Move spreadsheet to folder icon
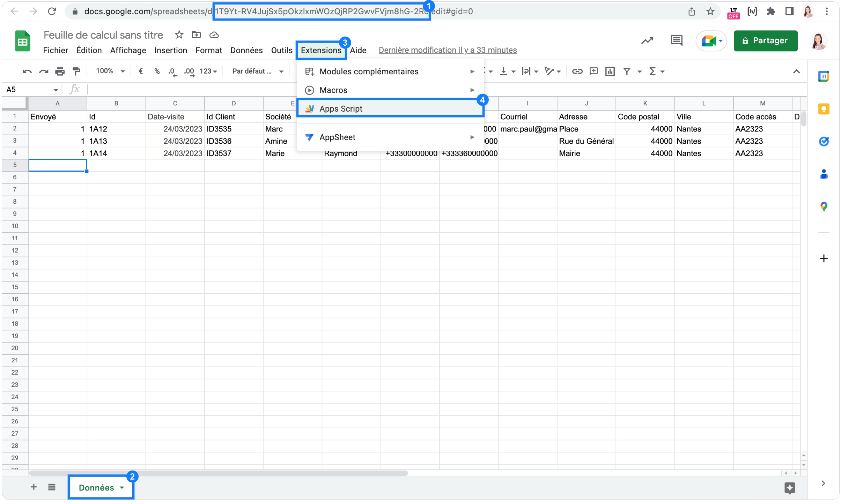Viewport: 841px width, 504px height. [196, 35]
